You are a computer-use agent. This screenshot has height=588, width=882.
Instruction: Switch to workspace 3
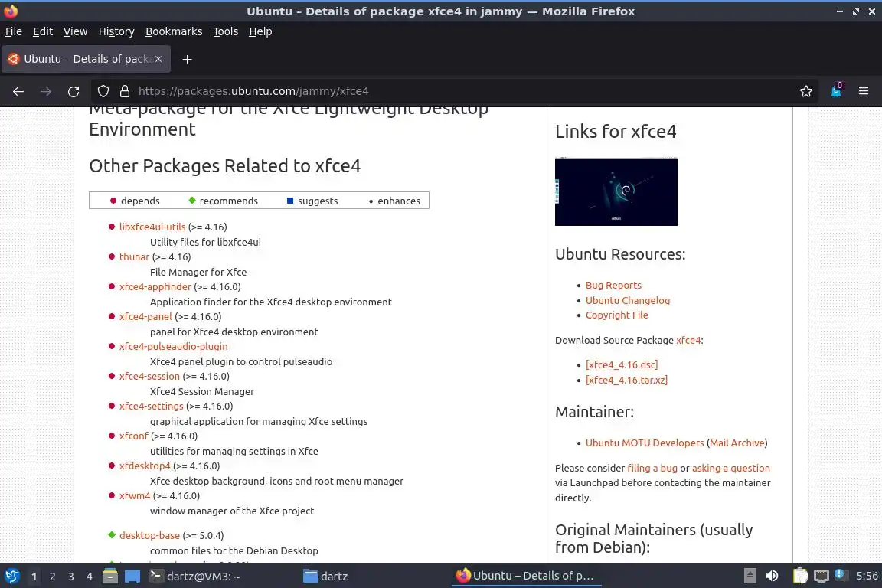point(71,577)
